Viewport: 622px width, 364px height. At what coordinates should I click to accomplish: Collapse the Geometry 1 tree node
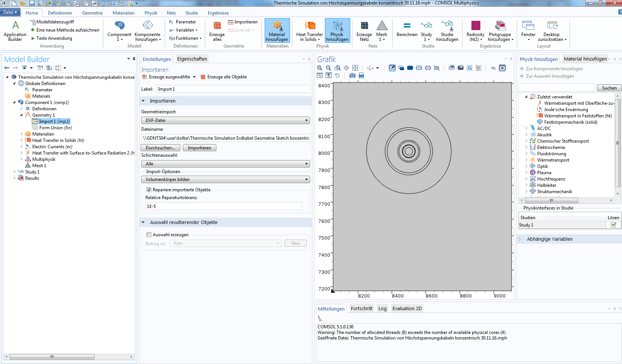click(x=21, y=115)
